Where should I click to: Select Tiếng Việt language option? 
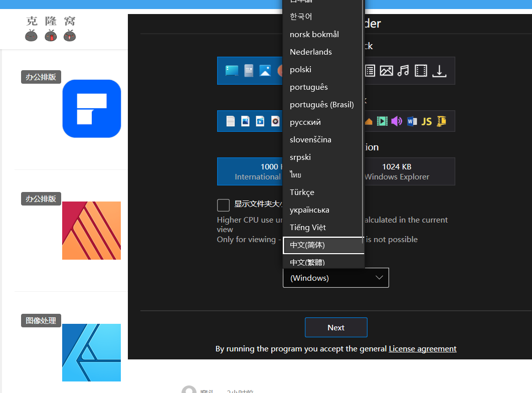click(323, 228)
